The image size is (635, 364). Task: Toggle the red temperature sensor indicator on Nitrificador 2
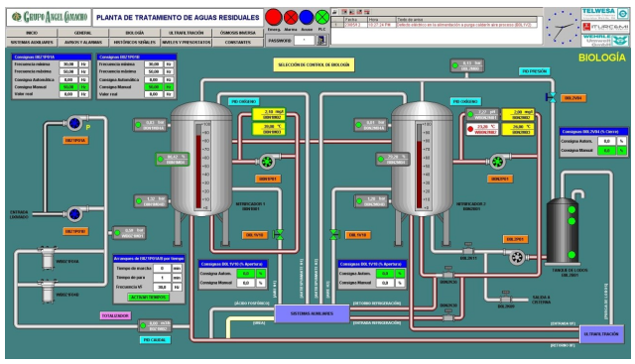(469, 129)
